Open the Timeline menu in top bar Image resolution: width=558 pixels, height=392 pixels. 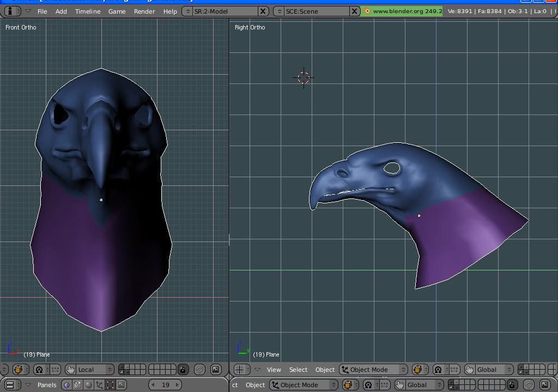(88, 11)
